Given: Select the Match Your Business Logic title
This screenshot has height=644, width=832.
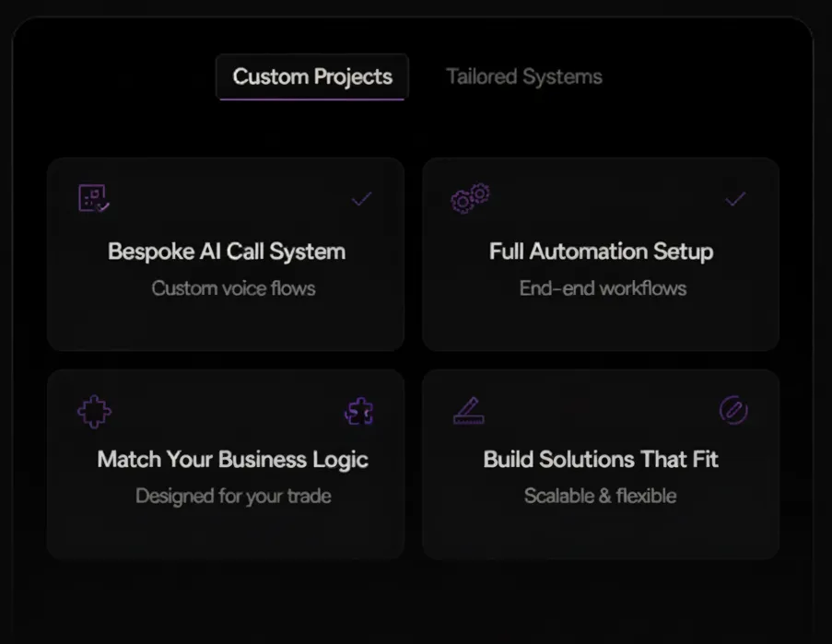Looking at the screenshot, I should 232,460.
